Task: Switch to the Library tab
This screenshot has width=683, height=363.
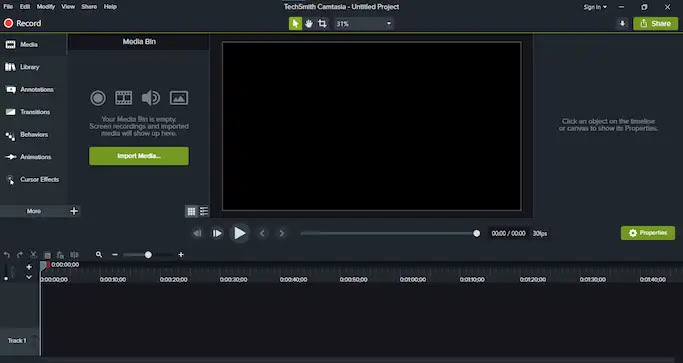Action: point(33,67)
